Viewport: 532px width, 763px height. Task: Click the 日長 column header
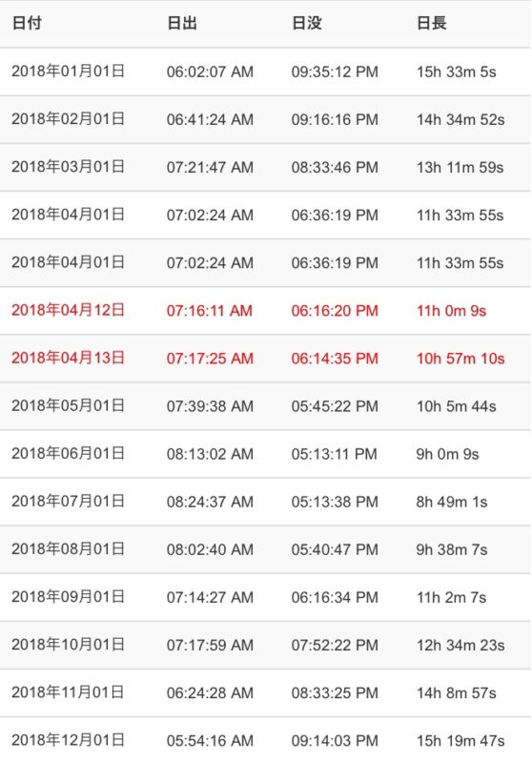coord(431,23)
